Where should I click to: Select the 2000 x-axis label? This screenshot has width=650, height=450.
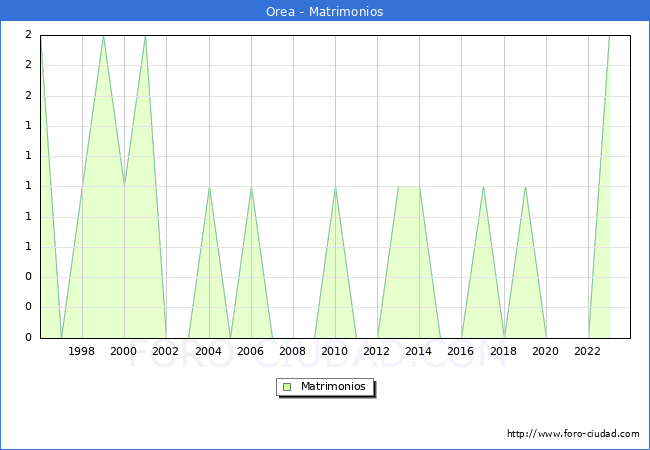124,351
